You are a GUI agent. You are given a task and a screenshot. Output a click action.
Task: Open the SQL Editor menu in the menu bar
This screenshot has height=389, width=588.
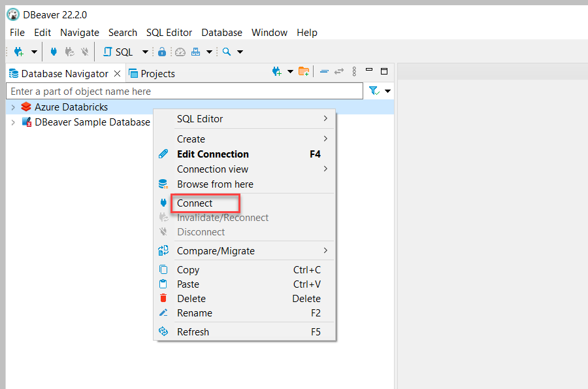click(169, 33)
